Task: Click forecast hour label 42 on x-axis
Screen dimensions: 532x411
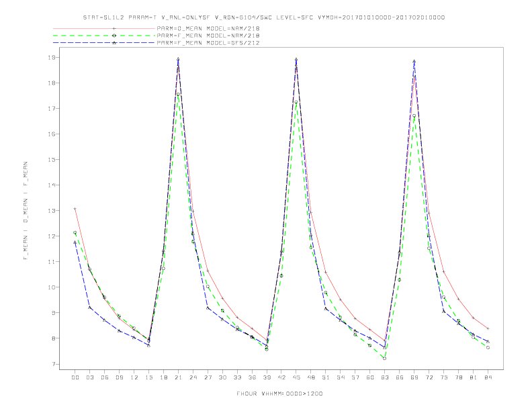Action: (281, 377)
